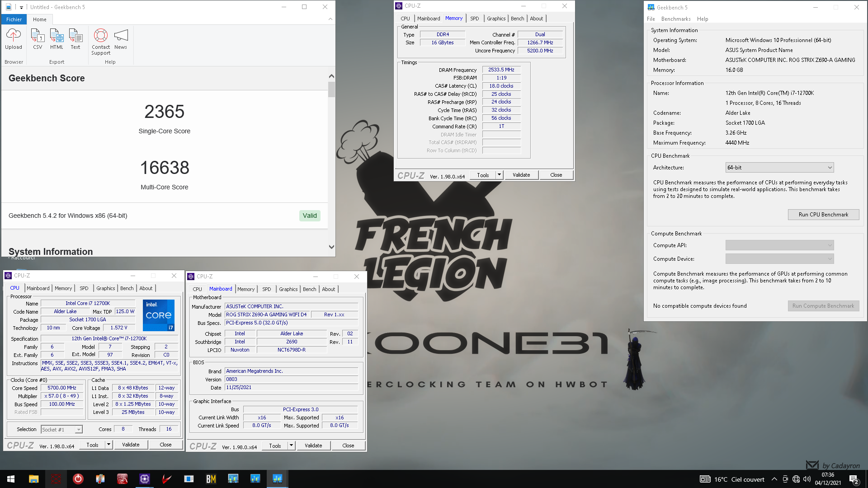The height and width of the screenshot is (488, 868).
Task: Export the Geekbench result as CSV
Action: [38, 39]
